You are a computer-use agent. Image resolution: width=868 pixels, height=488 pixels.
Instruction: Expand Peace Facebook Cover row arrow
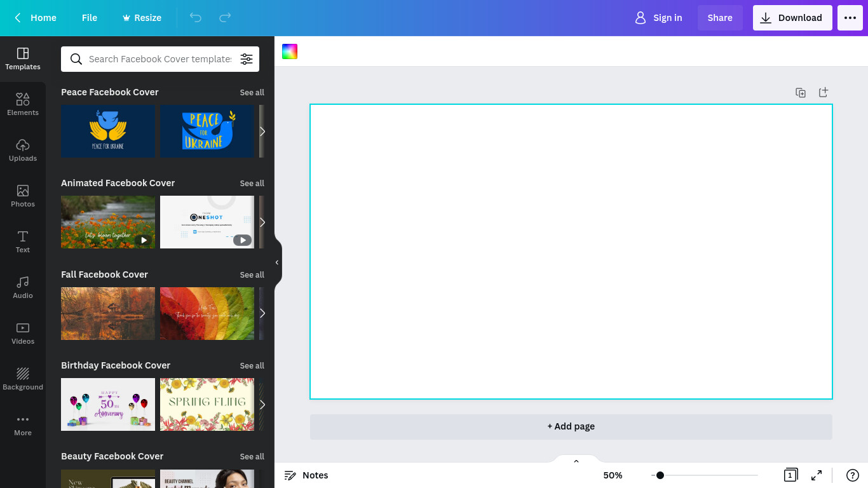pyautogui.click(x=262, y=132)
